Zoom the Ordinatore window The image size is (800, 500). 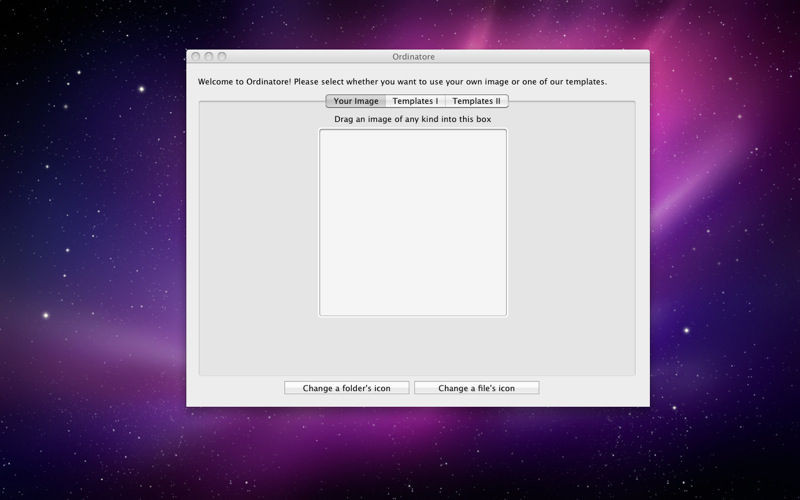point(222,56)
